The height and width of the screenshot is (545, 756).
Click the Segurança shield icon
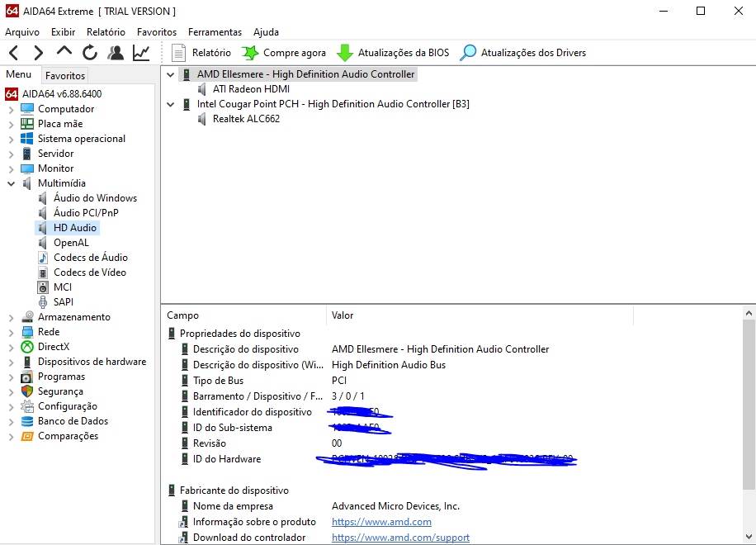pos(27,391)
